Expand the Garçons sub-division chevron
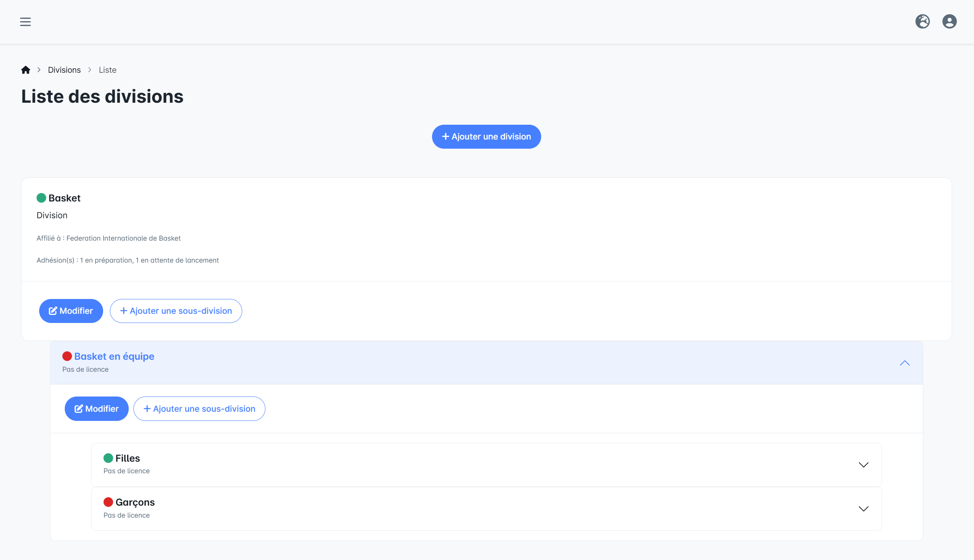 [x=863, y=509]
